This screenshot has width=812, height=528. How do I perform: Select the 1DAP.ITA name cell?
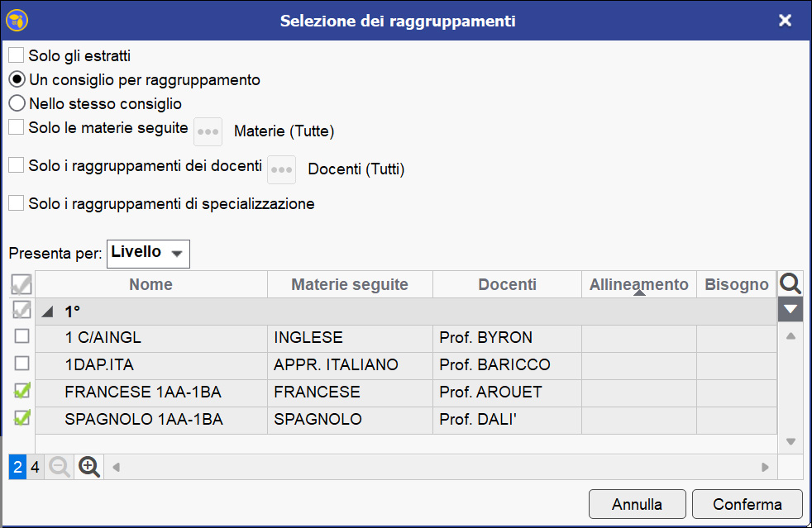click(x=151, y=365)
